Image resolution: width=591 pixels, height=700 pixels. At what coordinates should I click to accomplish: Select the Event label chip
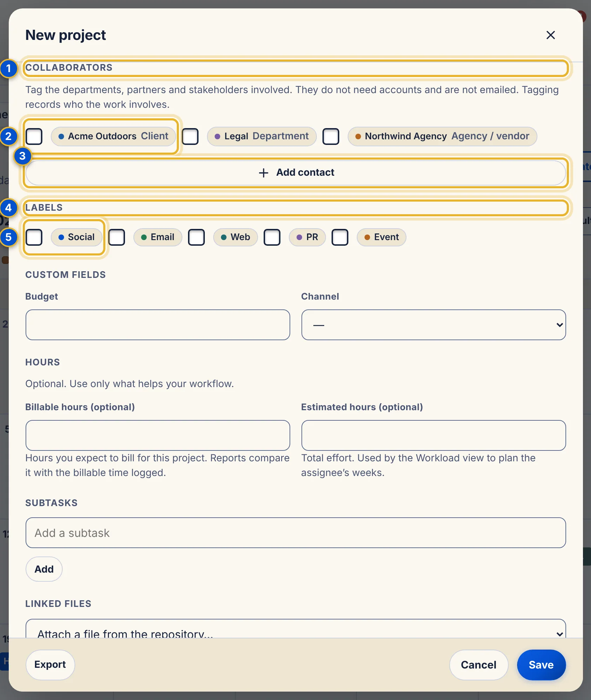point(382,237)
